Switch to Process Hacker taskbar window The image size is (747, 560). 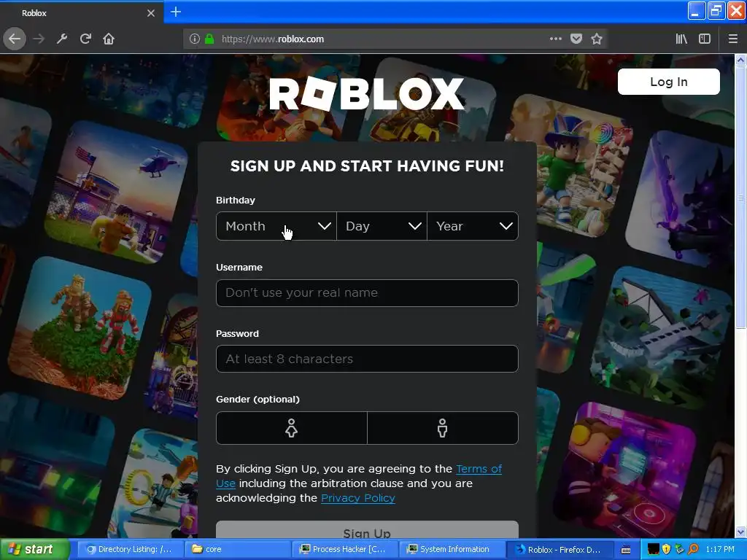point(344,549)
